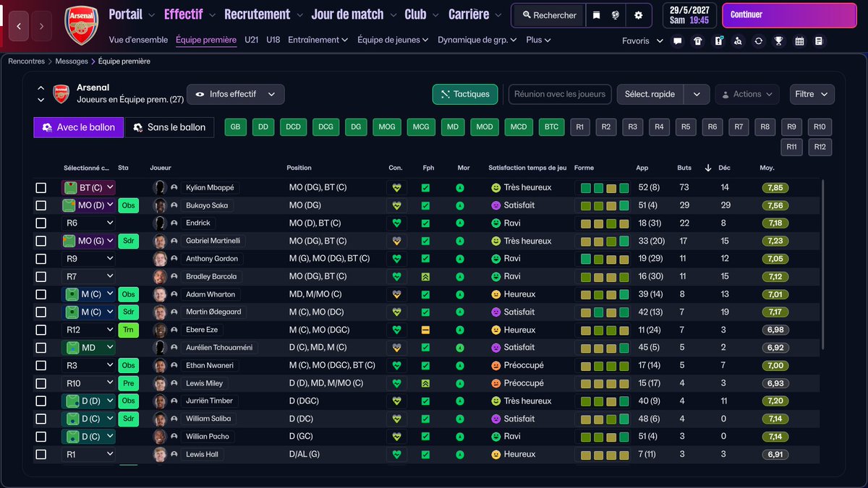This screenshot has height=488, width=868.
Task: Select the Gabriel Martinelli row checkbox
Action: click(x=41, y=241)
